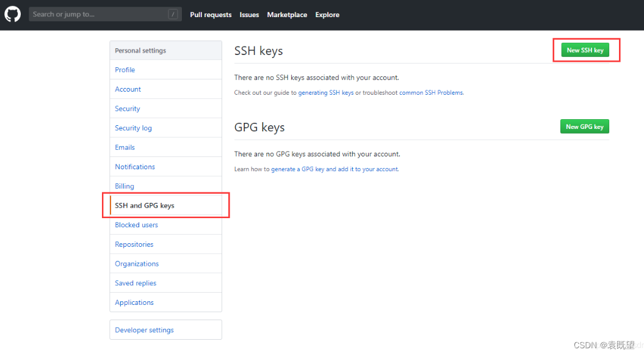Click the slash shortcut icon in search
The width and height of the screenshot is (644, 355).
pyautogui.click(x=173, y=15)
